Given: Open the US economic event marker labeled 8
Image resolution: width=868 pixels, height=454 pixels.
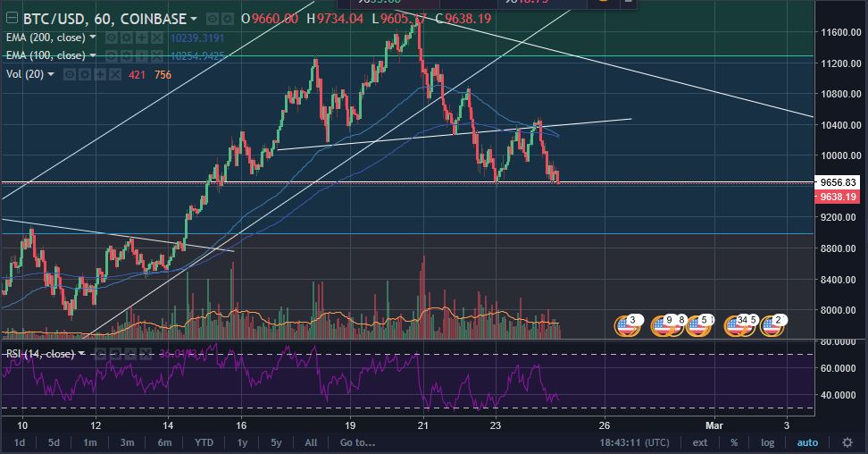Looking at the screenshot, I should pyautogui.click(x=680, y=324).
